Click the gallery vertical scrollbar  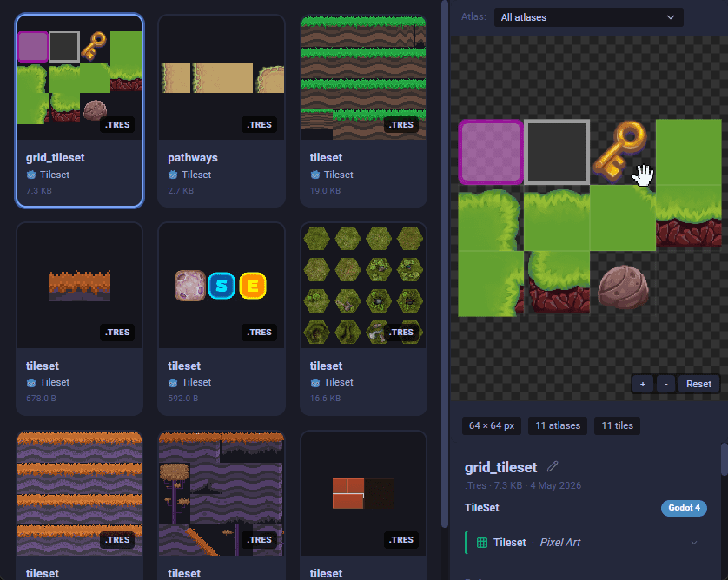pyautogui.click(x=444, y=265)
